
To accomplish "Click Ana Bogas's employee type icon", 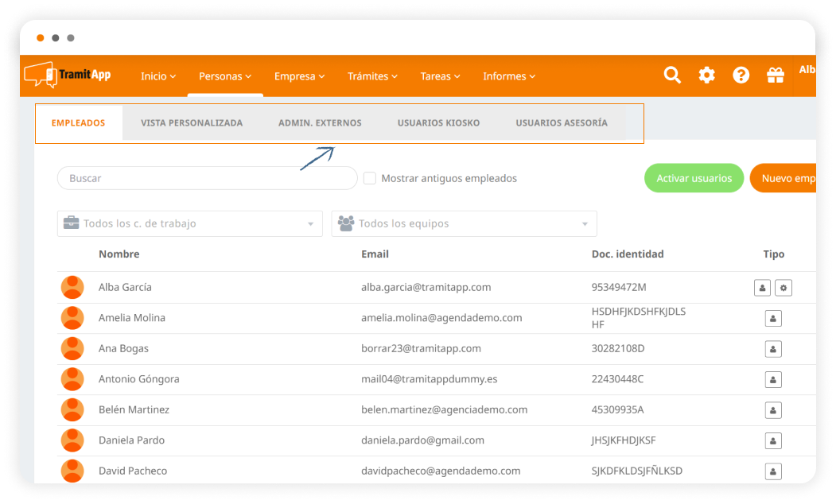I will tap(773, 349).
